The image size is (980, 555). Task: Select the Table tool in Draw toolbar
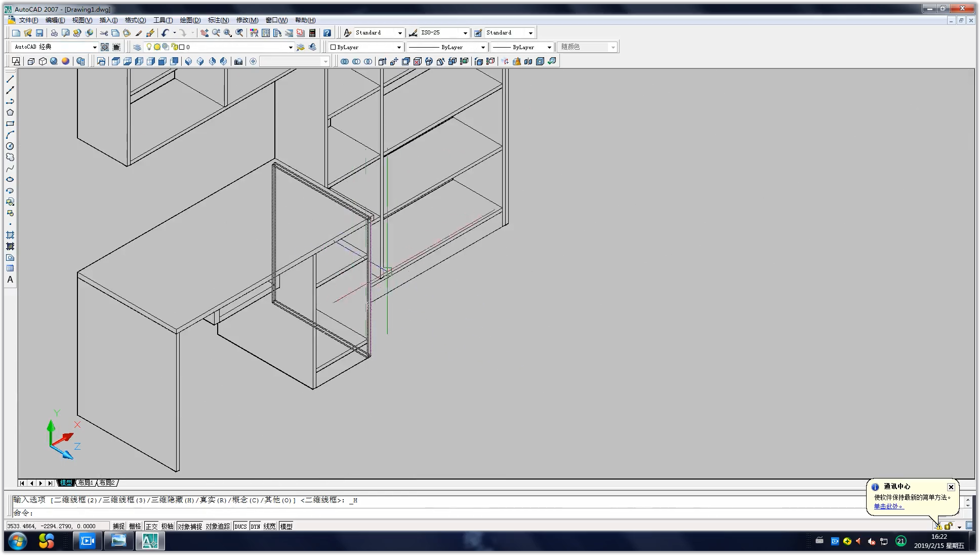coord(10,268)
